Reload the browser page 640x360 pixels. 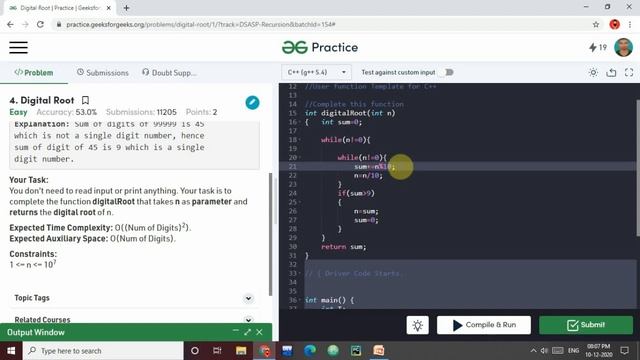(40, 24)
